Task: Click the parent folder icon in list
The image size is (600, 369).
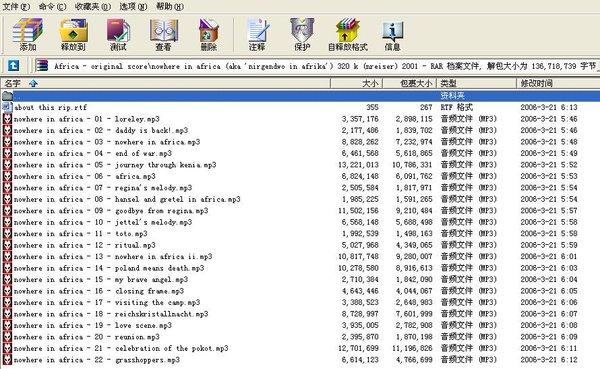Action: tap(8, 95)
